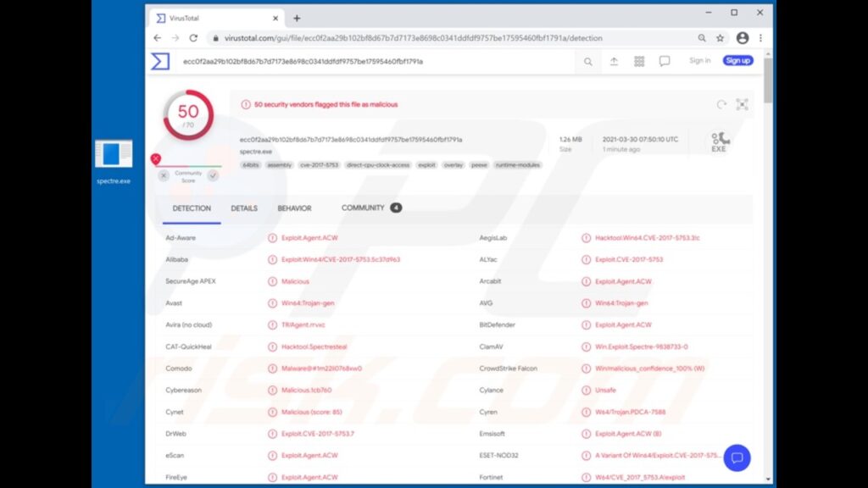This screenshot has height=488, width=868.
Task: Reload the page with refresh icon
Action: (x=193, y=38)
